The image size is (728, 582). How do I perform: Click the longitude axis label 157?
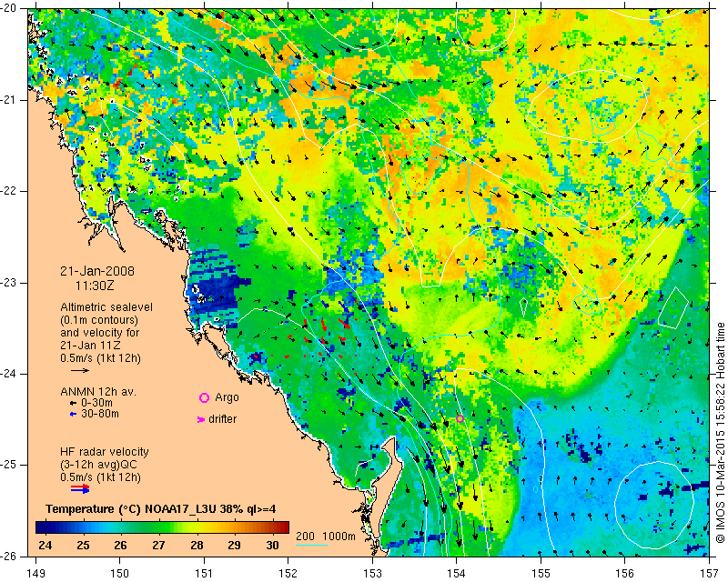coord(709,573)
